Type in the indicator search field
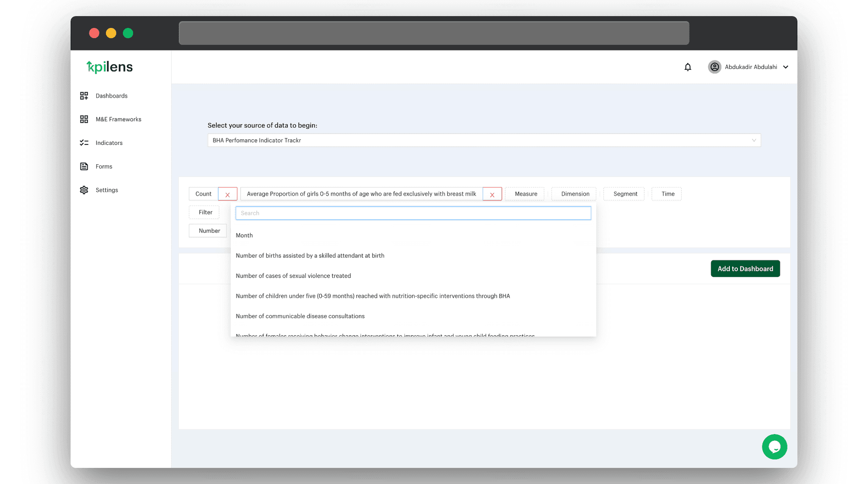Screen dimensions: 868x484 [x=413, y=213]
